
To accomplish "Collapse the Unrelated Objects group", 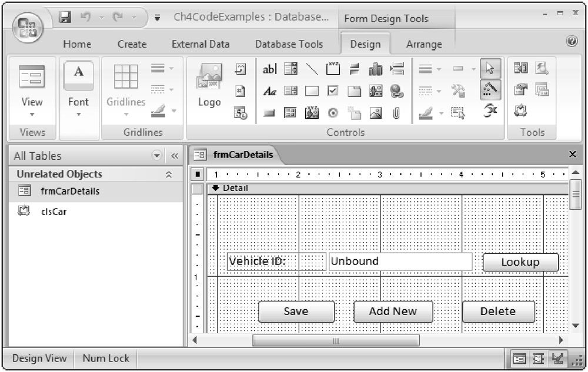I will coord(169,175).
